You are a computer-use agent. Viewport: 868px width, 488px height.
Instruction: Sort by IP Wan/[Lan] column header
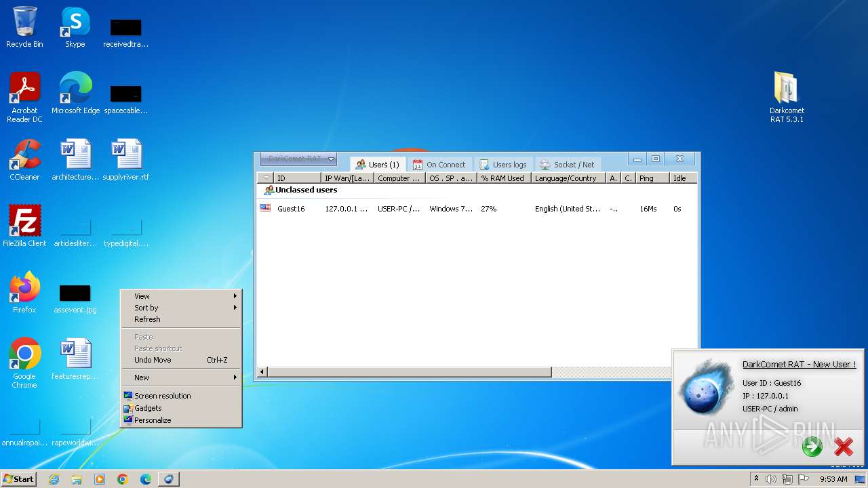pyautogui.click(x=347, y=178)
